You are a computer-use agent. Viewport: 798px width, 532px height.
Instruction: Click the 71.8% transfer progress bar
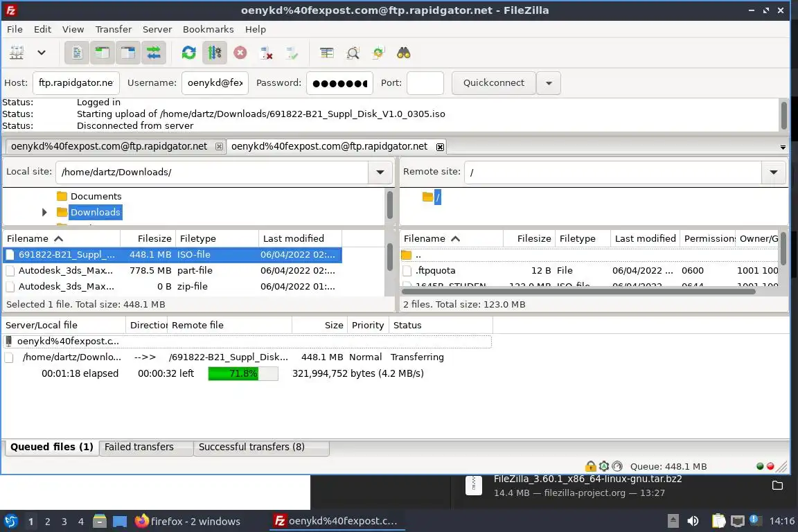242,373
